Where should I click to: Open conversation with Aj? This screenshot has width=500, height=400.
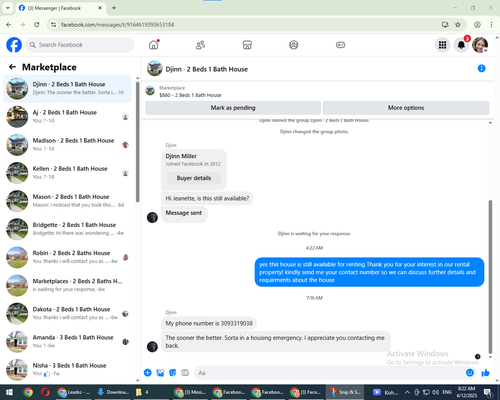(68, 117)
